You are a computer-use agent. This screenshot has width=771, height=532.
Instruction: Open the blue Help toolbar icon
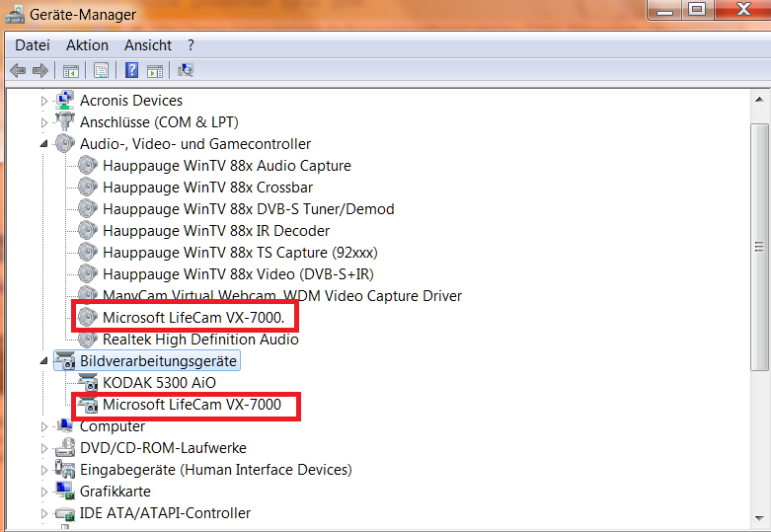coord(131,71)
